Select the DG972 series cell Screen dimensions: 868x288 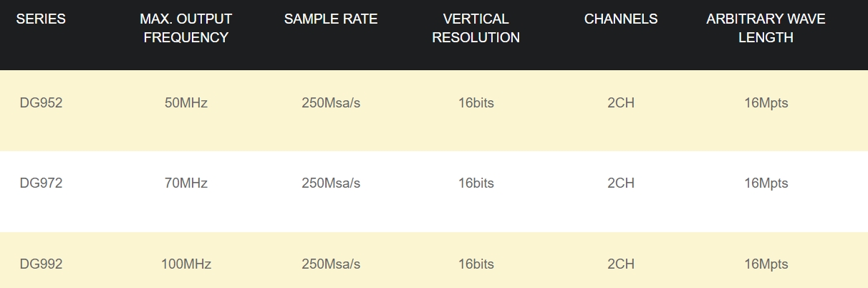42,183
